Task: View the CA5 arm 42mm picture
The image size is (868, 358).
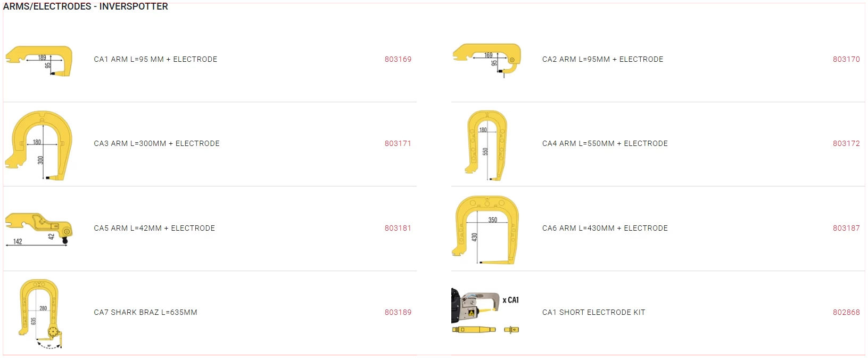Action: 39,229
